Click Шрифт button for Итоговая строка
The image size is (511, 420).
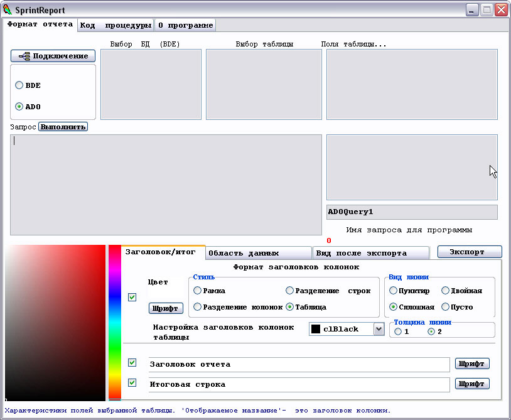(472, 384)
